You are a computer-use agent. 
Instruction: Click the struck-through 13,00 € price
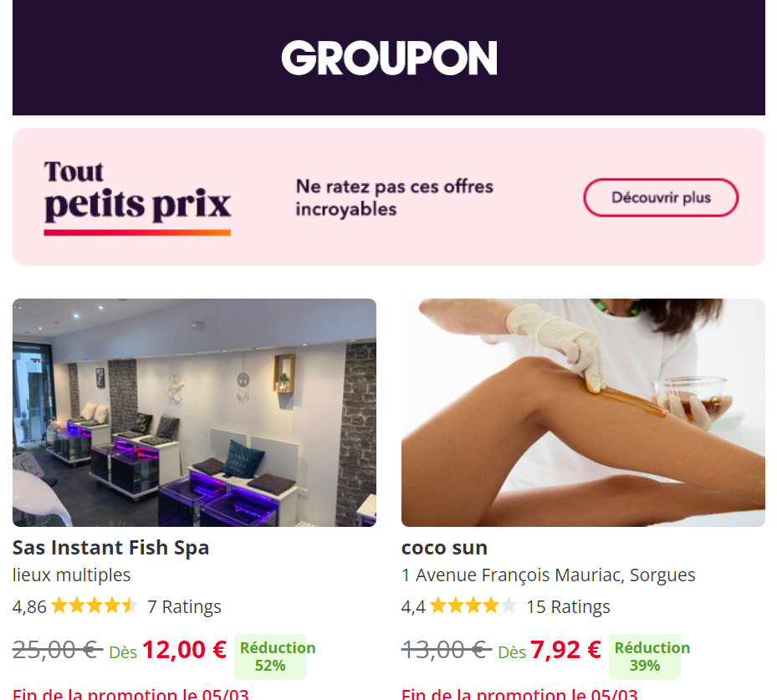pyautogui.click(x=447, y=650)
